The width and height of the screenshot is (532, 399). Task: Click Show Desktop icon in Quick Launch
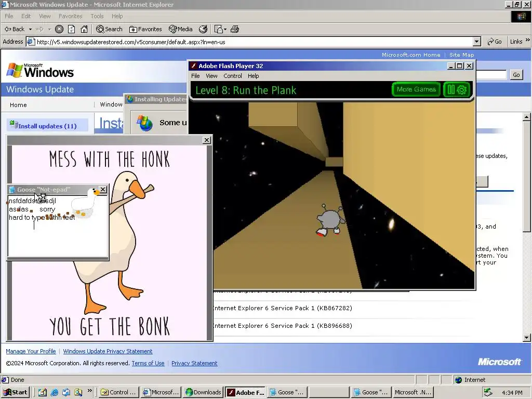43,392
